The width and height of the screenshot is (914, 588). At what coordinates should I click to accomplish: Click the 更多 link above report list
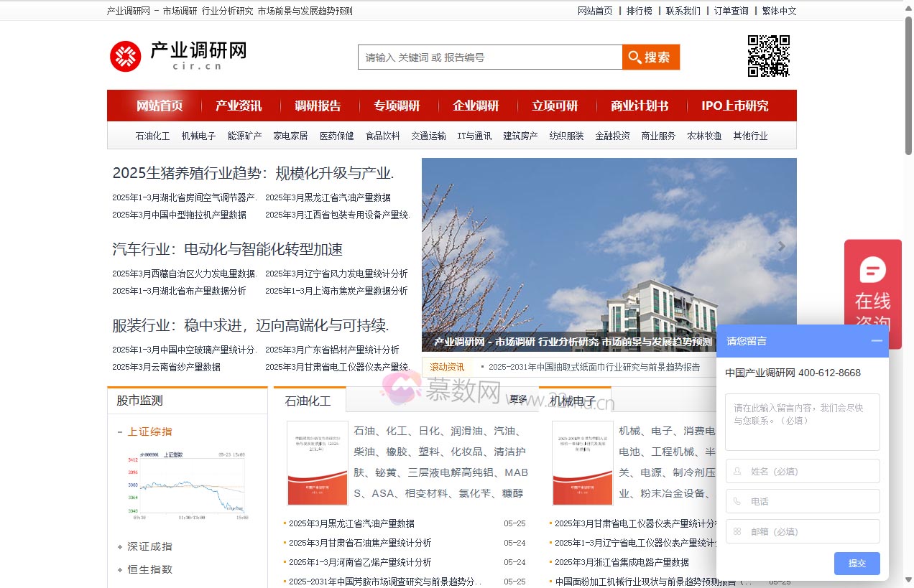tap(518, 398)
